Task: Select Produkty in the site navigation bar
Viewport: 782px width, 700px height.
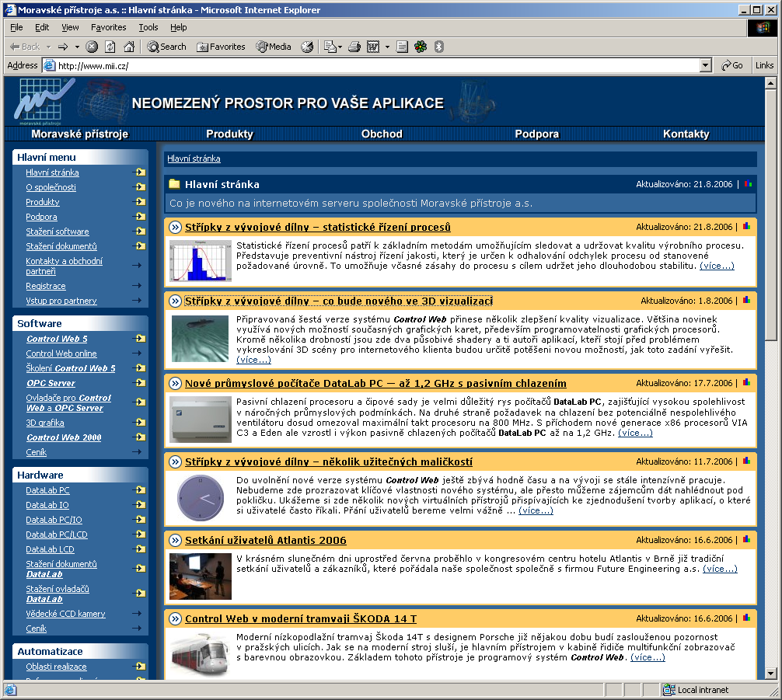Action: (229, 134)
